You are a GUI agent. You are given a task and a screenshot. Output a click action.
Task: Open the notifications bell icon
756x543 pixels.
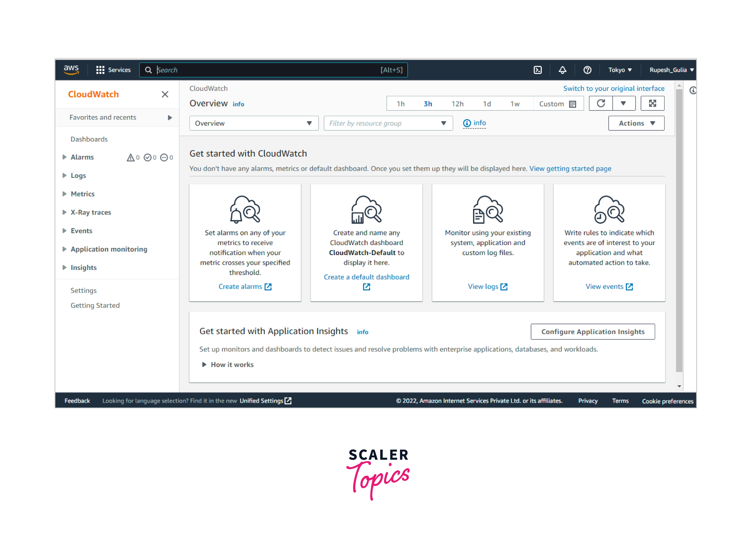pyautogui.click(x=562, y=70)
